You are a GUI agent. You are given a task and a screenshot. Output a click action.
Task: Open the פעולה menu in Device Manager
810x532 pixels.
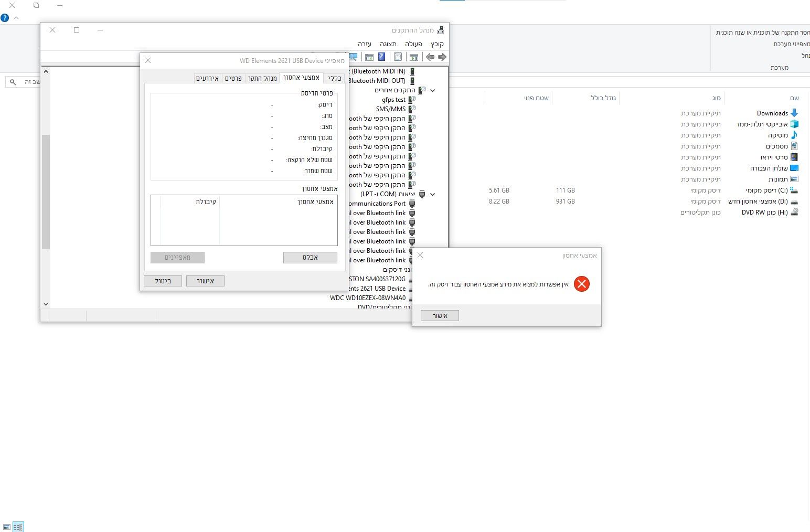pyautogui.click(x=413, y=44)
